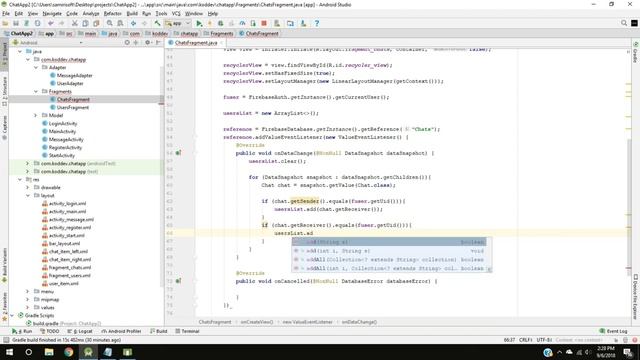
Task: Click the scroll from source target icon
Action: pyautogui.click(x=127, y=42)
